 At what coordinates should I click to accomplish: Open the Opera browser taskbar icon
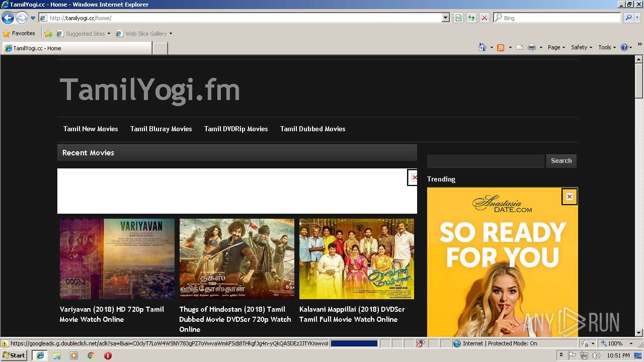pos(108,355)
